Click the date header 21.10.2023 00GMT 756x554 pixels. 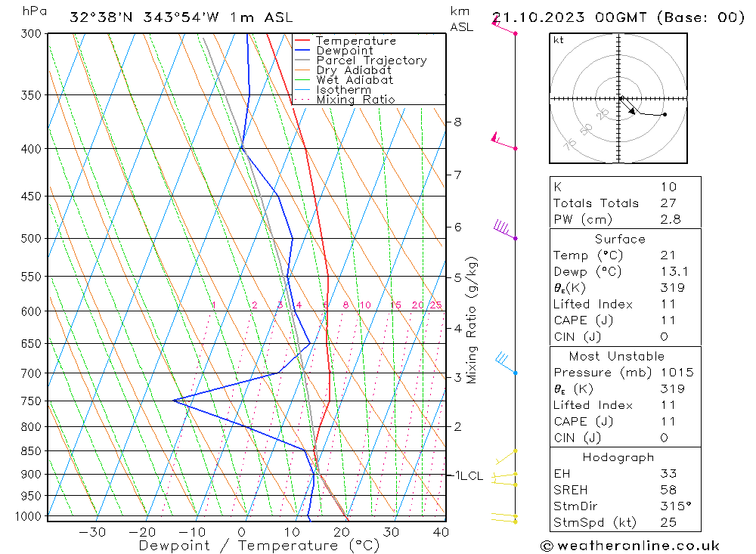(569, 17)
